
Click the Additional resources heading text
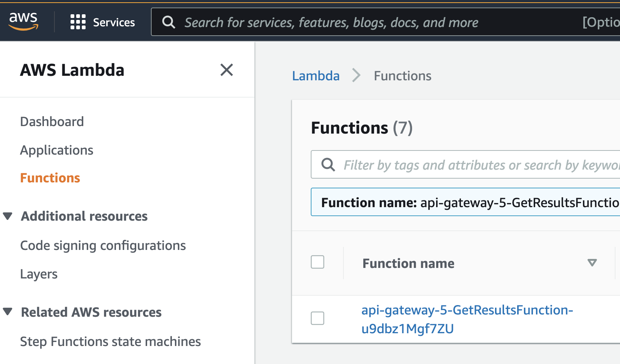(x=84, y=216)
